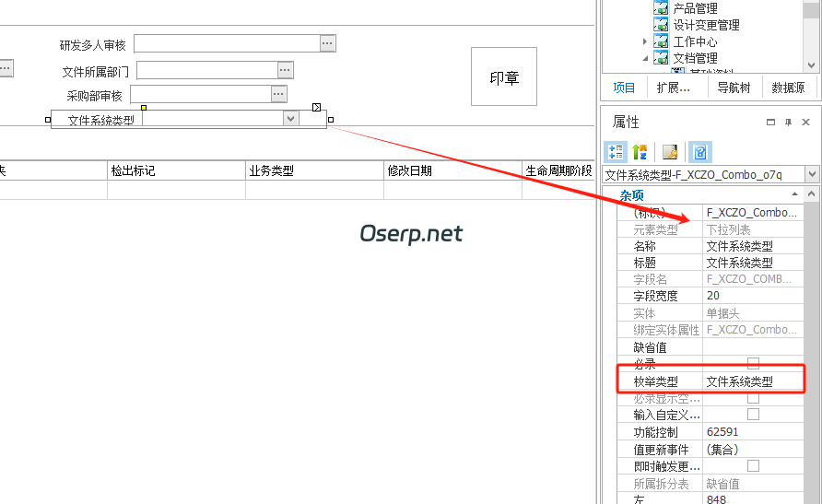Select the 文档管理 tree node

tap(695, 58)
